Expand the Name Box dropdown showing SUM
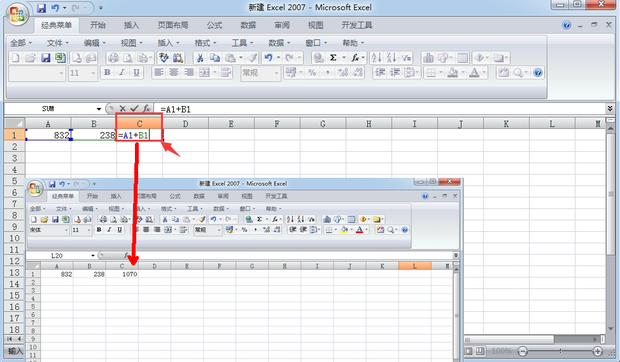This screenshot has width=620, height=362. coord(98,109)
